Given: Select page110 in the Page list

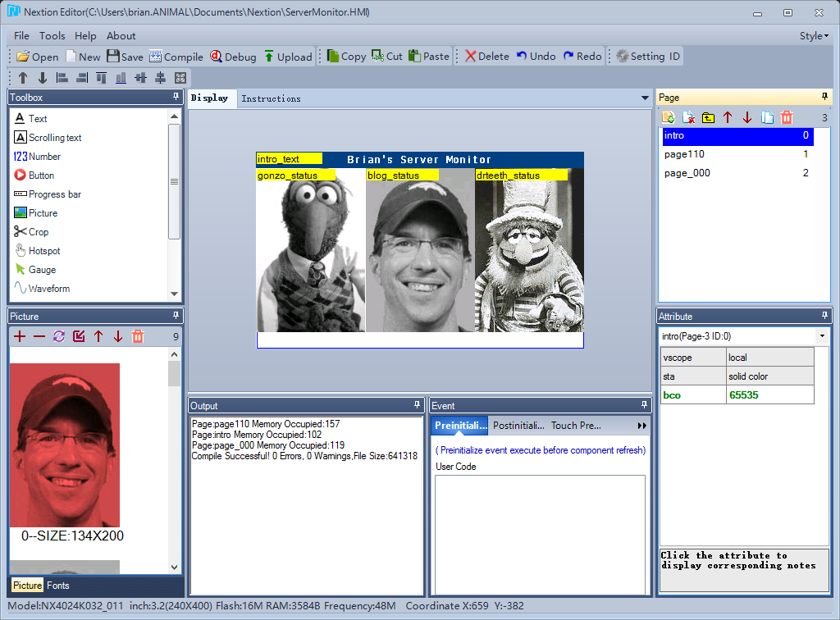Looking at the screenshot, I should pos(737,154).
